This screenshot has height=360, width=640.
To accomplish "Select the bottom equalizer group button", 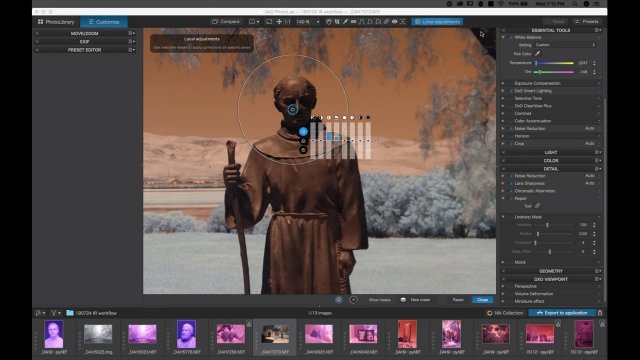I will (x=303, y=150).
